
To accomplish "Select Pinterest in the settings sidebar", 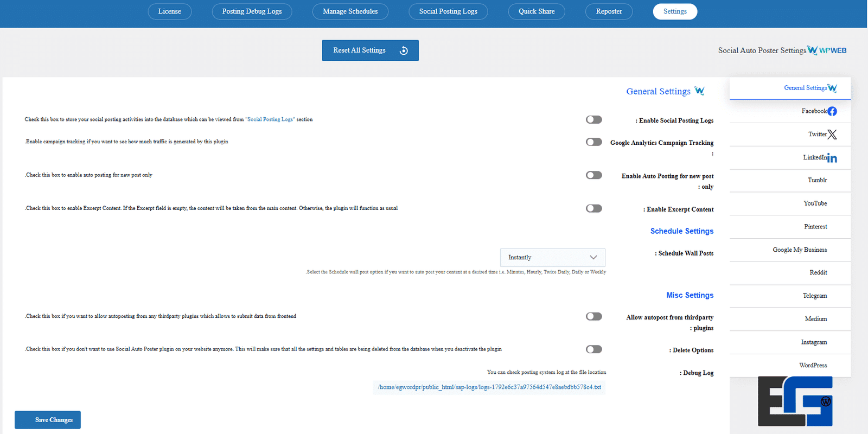I will [x=815, y=227].
